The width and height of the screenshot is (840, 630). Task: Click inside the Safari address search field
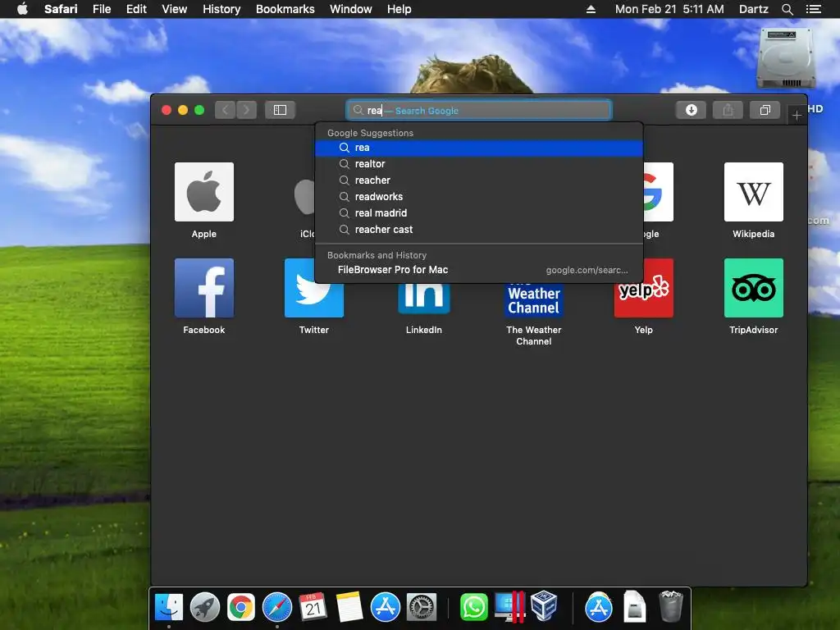click(479, 111)
